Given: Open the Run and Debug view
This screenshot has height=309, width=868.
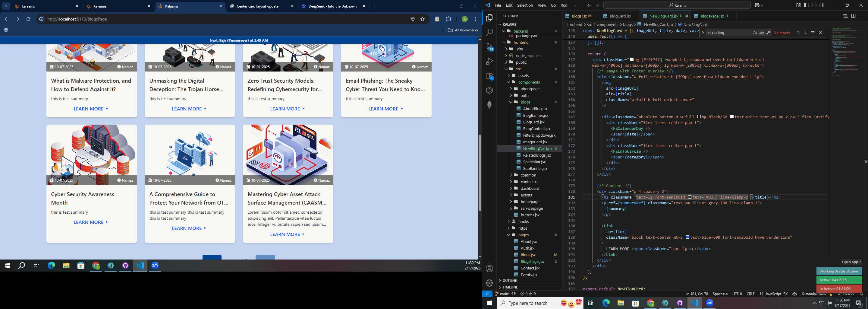Looking at the screenshot, I should point(489,61).
